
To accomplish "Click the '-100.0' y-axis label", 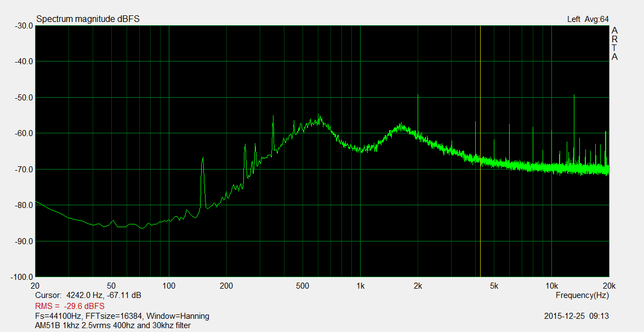I will tap(21, 277).
